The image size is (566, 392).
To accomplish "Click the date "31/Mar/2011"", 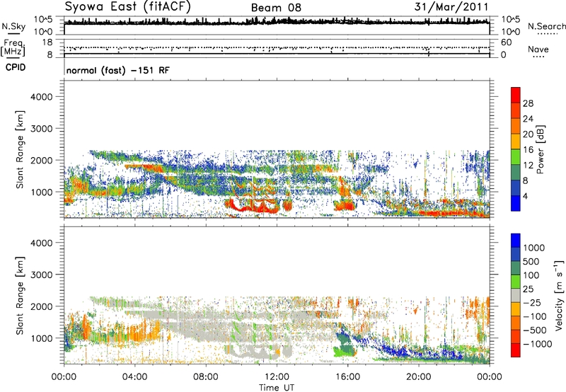I will coord(451,7).
